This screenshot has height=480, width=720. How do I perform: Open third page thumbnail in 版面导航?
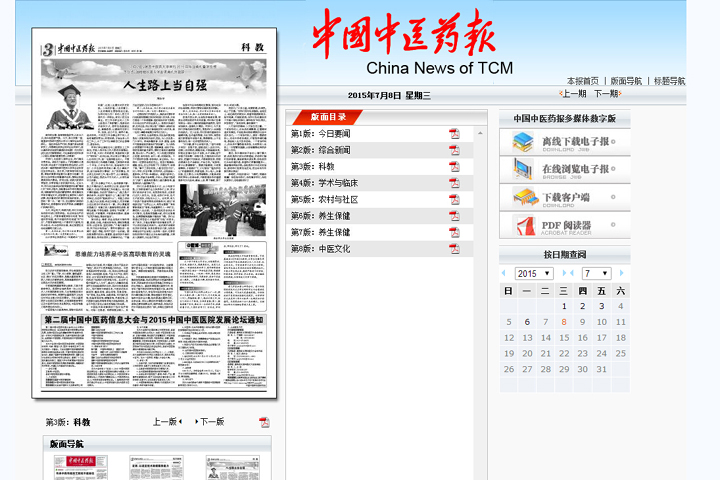[232, 468]
